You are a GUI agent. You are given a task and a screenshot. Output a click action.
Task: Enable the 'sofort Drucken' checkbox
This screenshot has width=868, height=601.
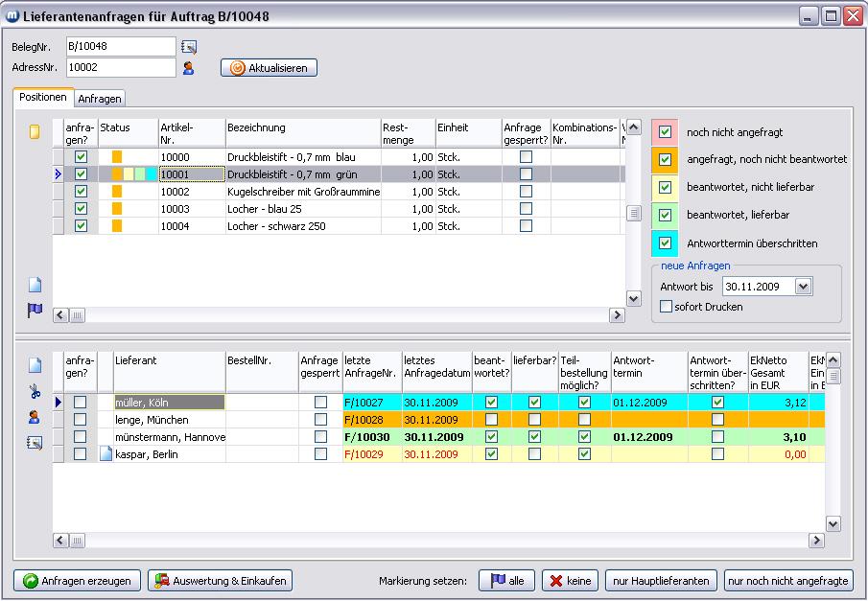pos(667,307)
